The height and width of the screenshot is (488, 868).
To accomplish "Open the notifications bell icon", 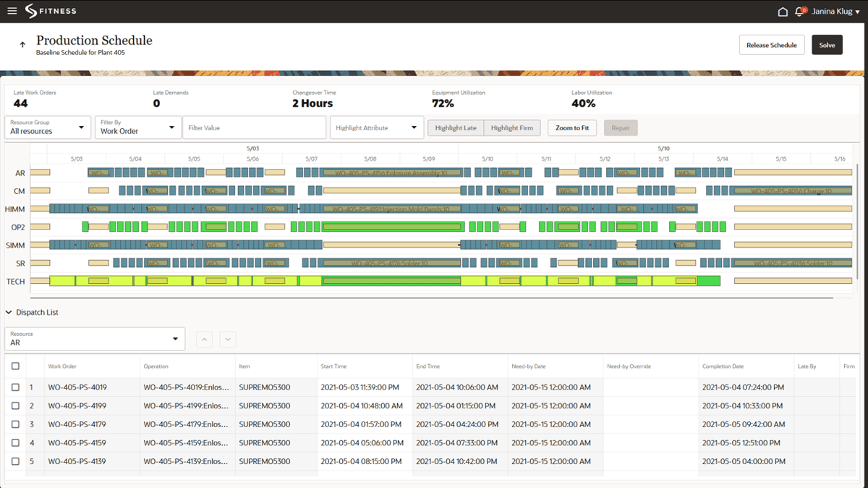I will tap(799, 11).
